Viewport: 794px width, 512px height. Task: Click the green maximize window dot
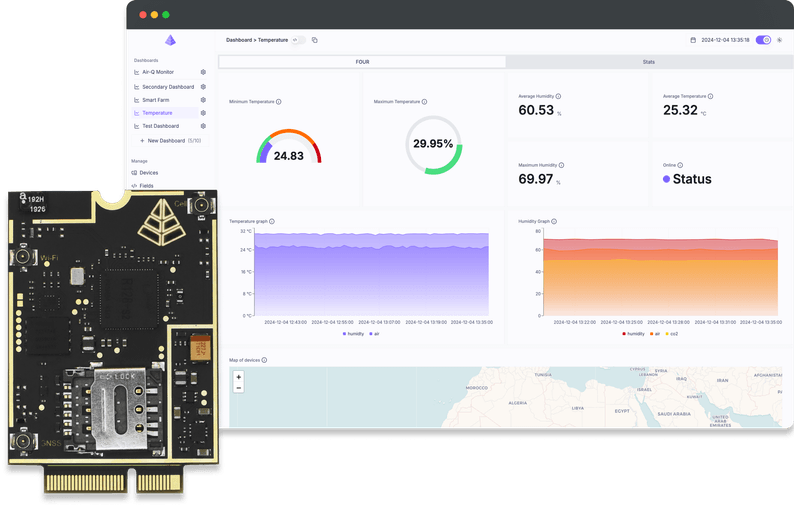coord(166,15)
